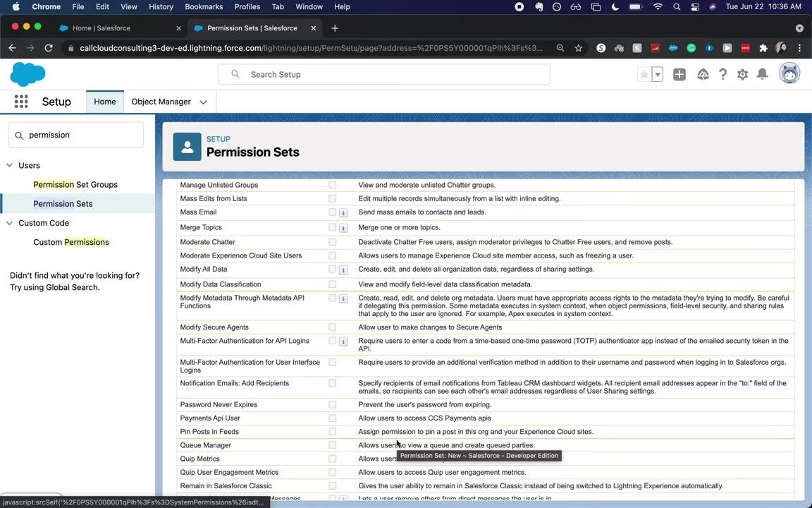Open the Object Manager dropdown chevron
This screenshot has width=812, height=508.
[x=203, y=102]
